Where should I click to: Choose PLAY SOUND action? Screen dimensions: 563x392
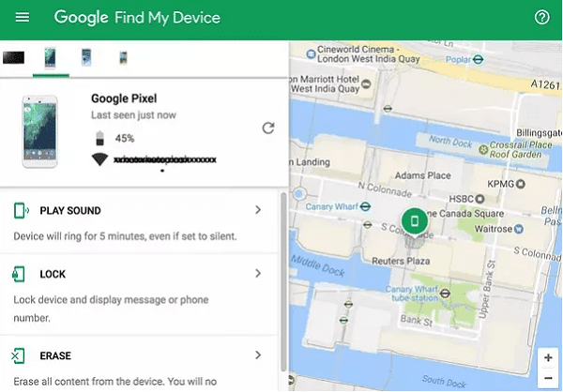tap(70, 211)
